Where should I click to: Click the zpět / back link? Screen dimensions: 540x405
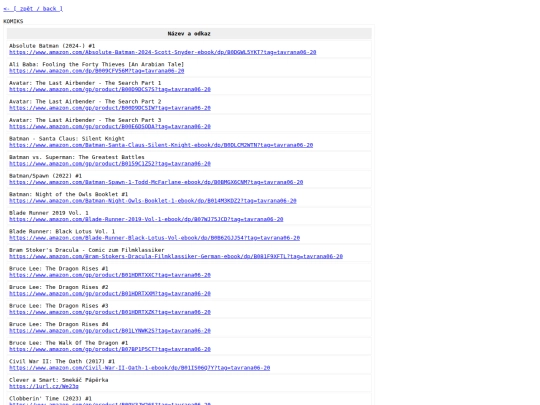(x=33, y=9)
